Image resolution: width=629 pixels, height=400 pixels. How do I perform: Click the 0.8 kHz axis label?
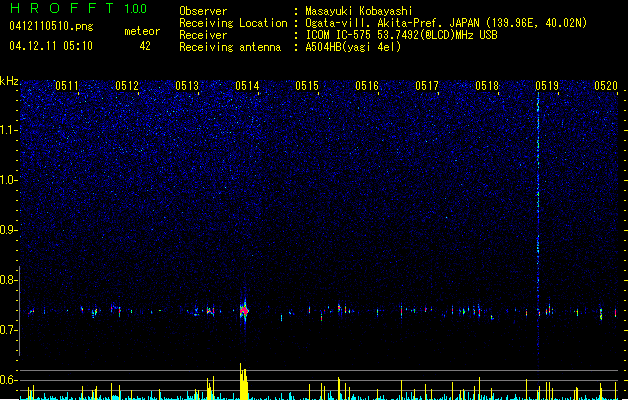click(x=9, y=280)
